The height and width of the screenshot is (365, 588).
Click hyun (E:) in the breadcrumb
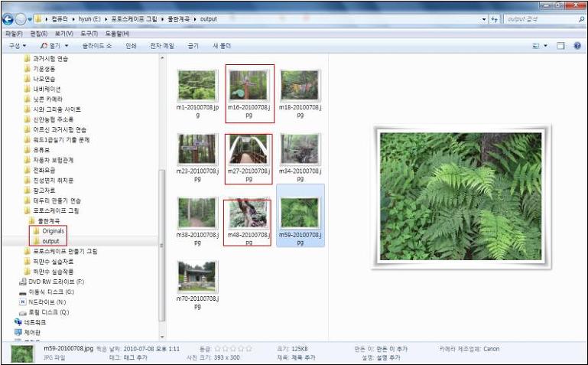click(x=89, y=19)
